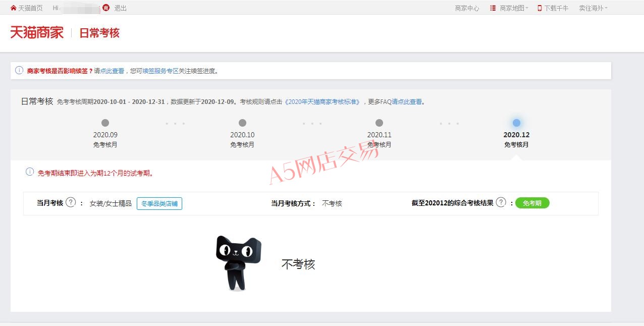644x326 pixels.
Task: Click the 日常考核 page title
Action: 99,33
